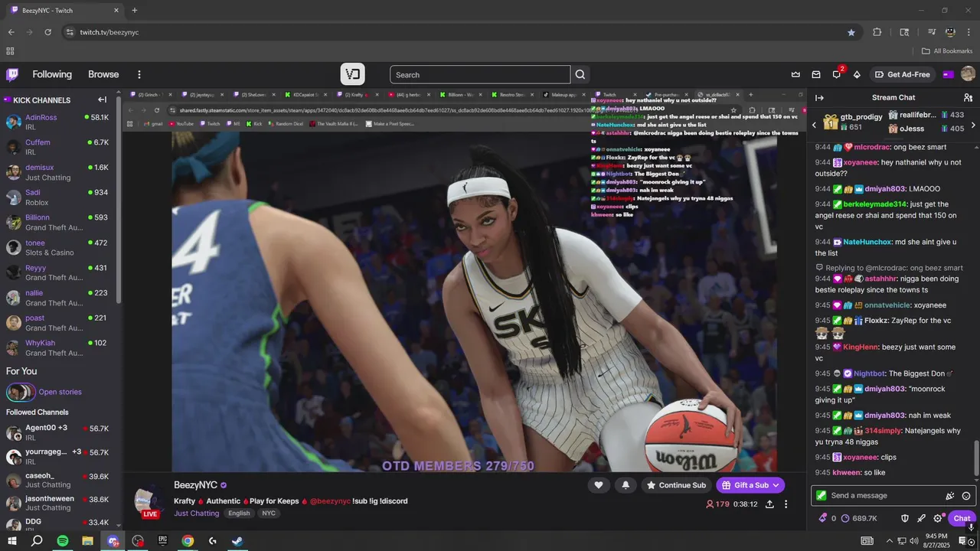Show hidden system tray icons
Screen dimensions: 980x551
pos(889,541)
